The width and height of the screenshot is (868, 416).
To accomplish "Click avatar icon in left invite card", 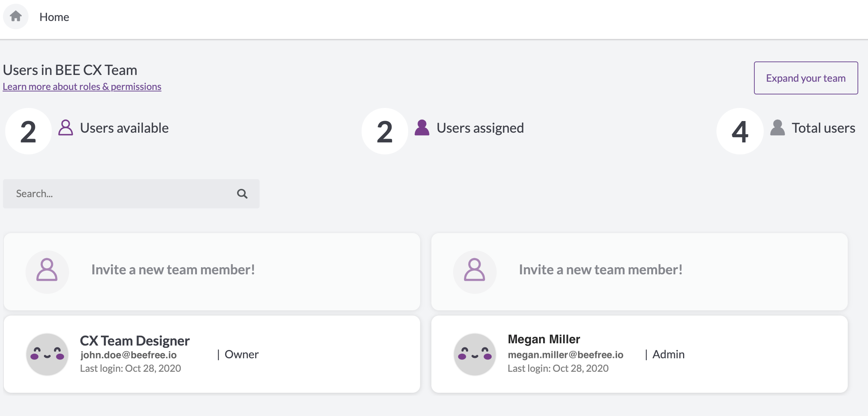I will tap(47, 272).
